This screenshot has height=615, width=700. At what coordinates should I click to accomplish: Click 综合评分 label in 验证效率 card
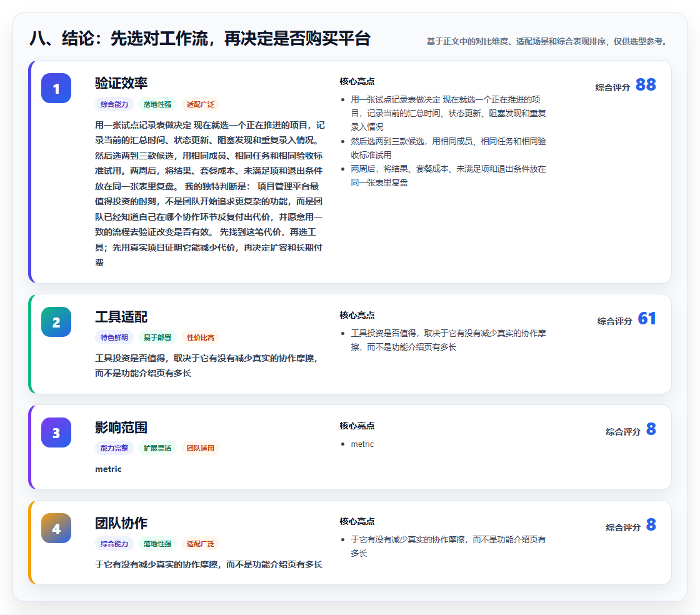coord(612,87)
